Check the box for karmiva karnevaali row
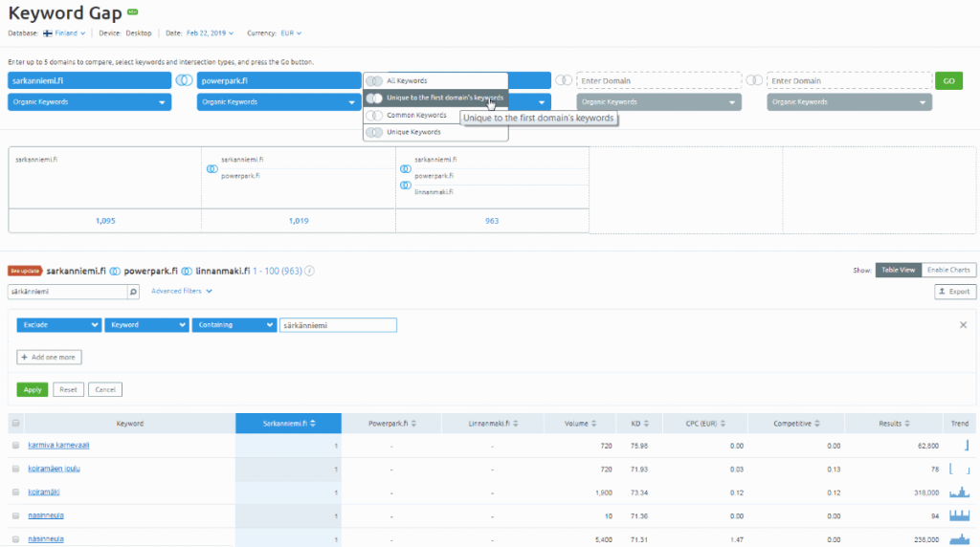This screenshot has width=980, height=547. [15, 446]
